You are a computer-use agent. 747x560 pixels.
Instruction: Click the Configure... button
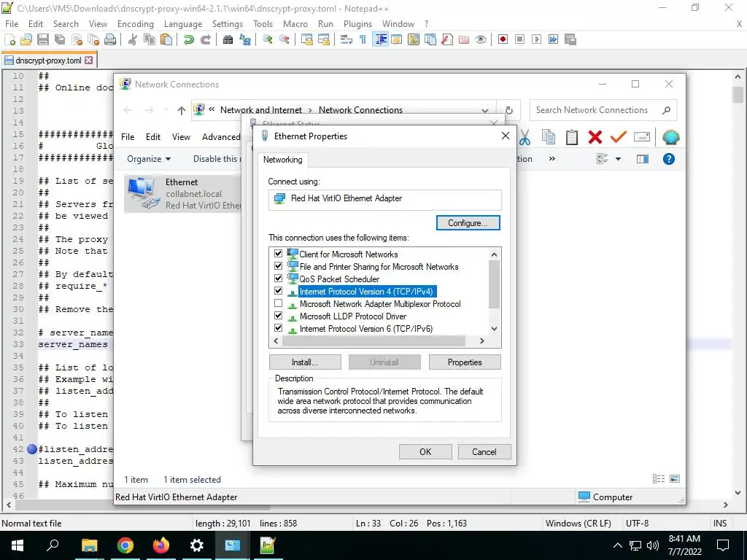point(468,223)
